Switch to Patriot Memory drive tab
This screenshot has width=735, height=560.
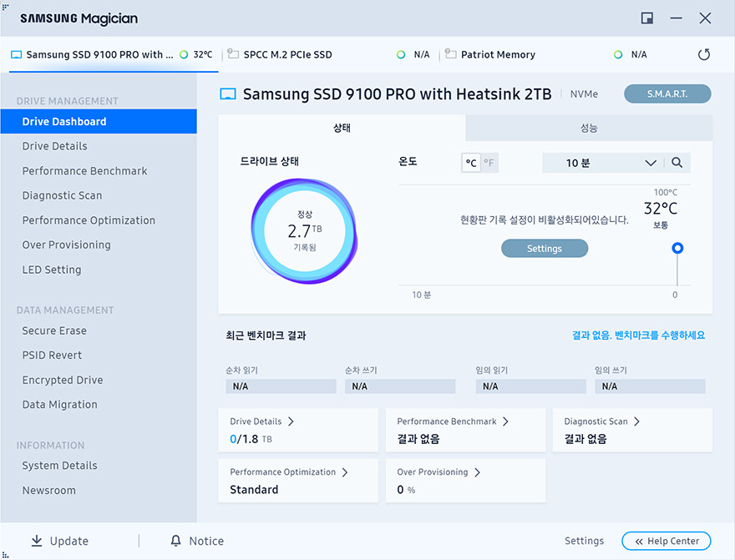(x=546, y=55)
